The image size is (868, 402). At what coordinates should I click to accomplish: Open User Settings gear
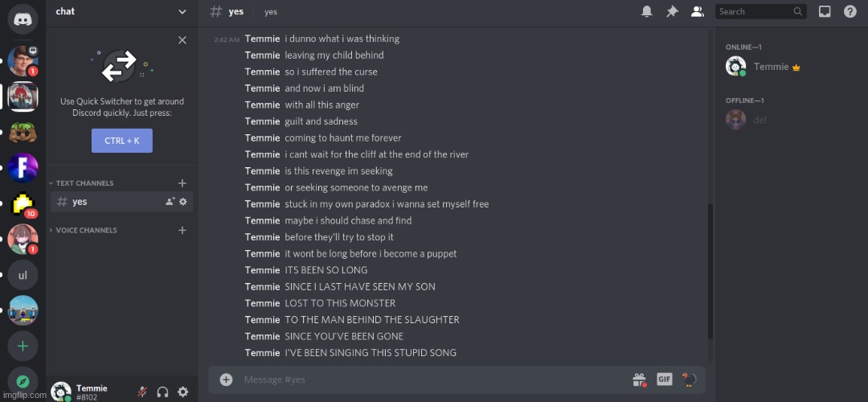coord(183,392)
